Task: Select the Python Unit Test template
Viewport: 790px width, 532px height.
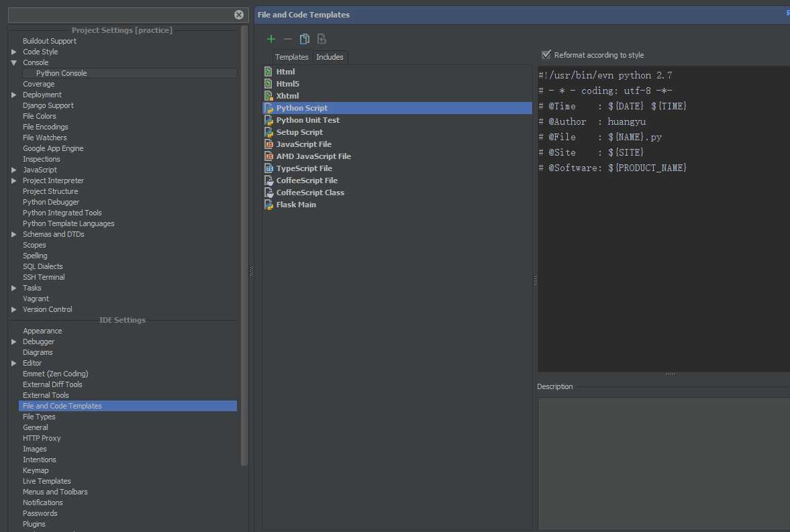Action: [308, 120]
